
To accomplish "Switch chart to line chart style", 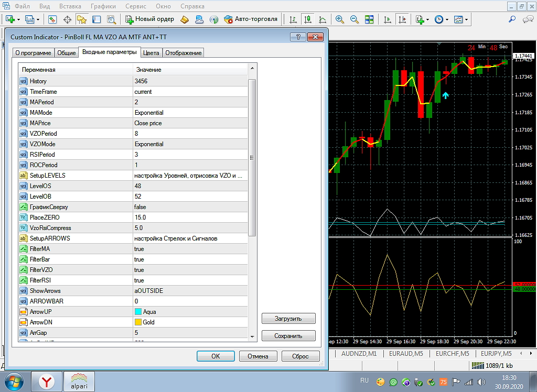I will click(323, 19).
